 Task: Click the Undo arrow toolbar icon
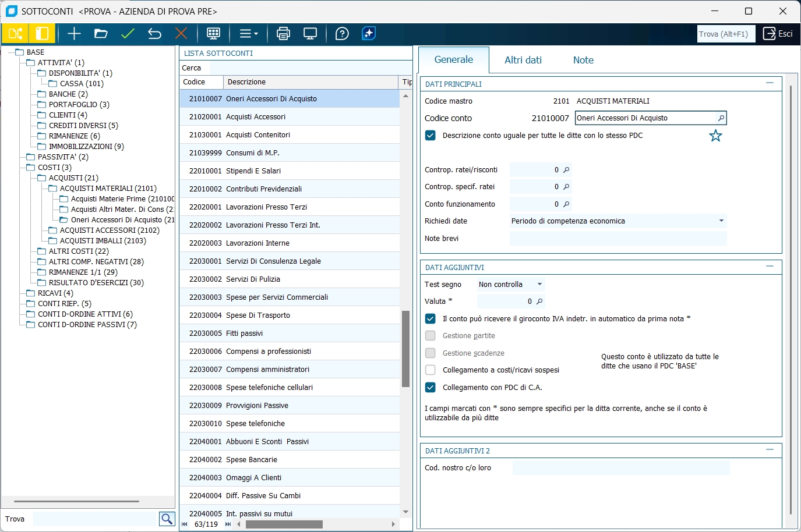click(154, 34)
